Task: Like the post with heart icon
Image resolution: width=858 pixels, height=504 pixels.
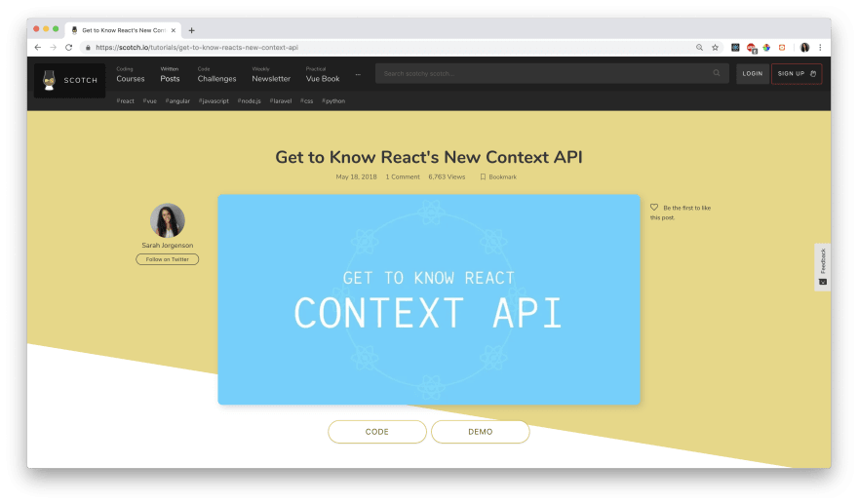Action: point(654,208)
